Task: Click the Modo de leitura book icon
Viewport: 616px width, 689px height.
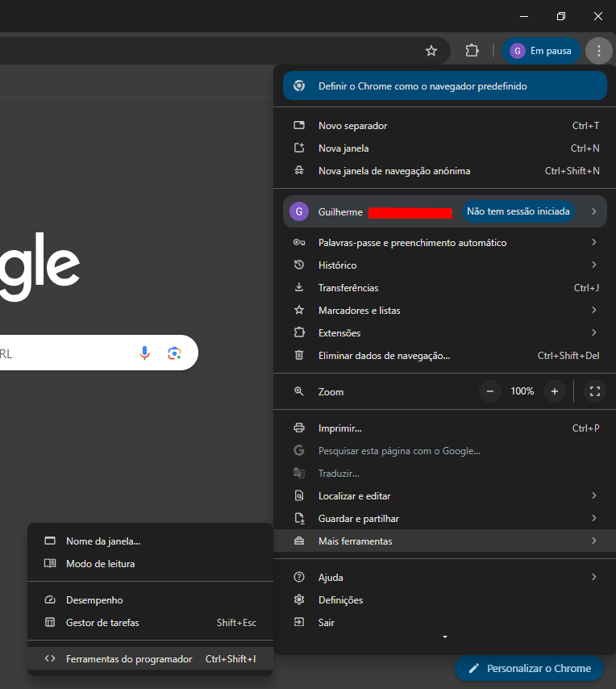Action: click(x=50, y=563)
